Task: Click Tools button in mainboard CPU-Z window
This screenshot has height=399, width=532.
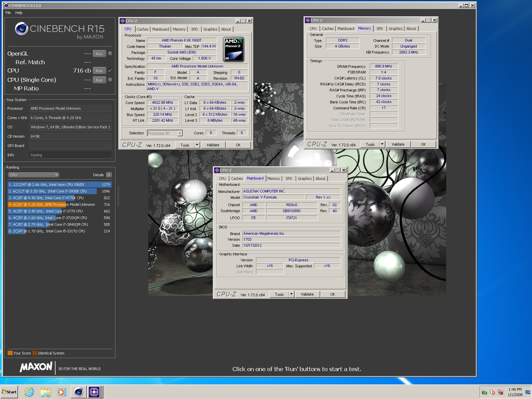Action: click(279, 294)
